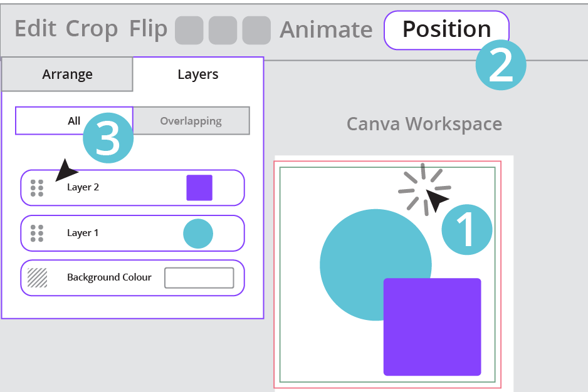Click Crop in the top toolbar

92,29
